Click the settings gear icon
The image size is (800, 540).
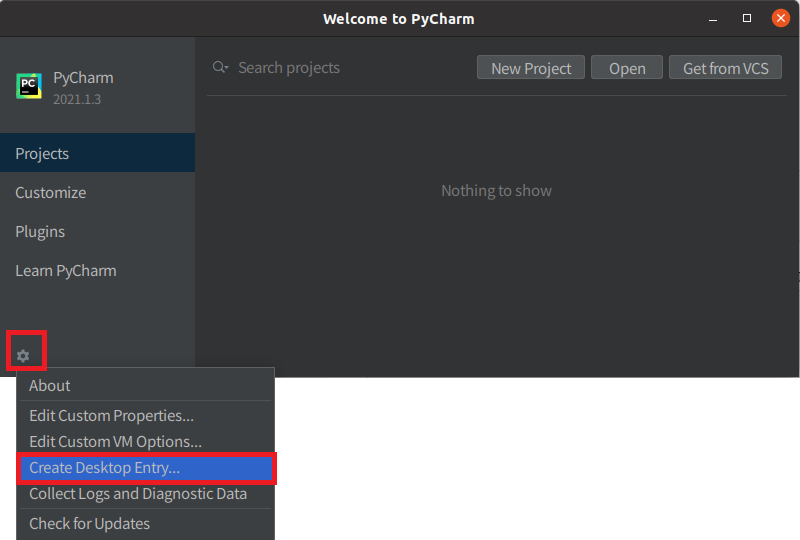coord(23,356)
